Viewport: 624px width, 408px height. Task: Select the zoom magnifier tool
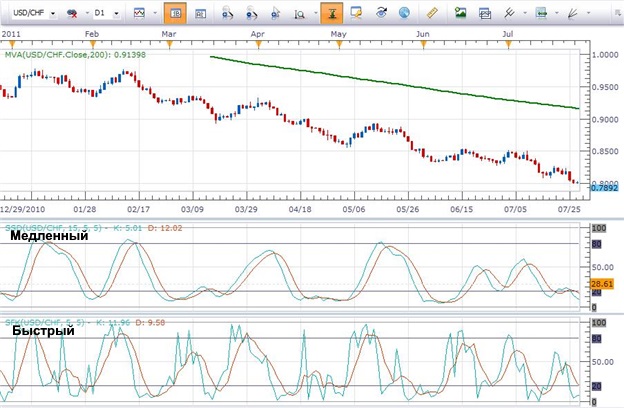[299, 14]
